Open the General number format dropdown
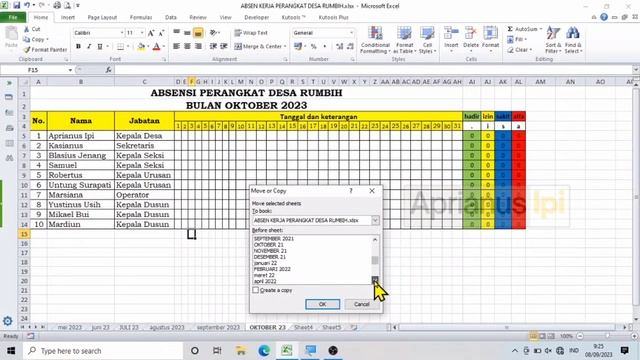Image resolution: width=640 pixels, height=360 pixels. [351, 33]
